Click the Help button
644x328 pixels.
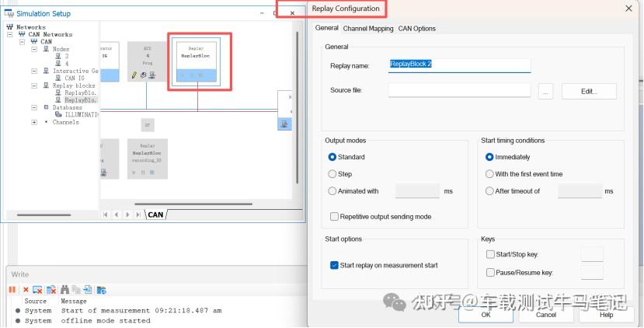click(x=606, y=315)
